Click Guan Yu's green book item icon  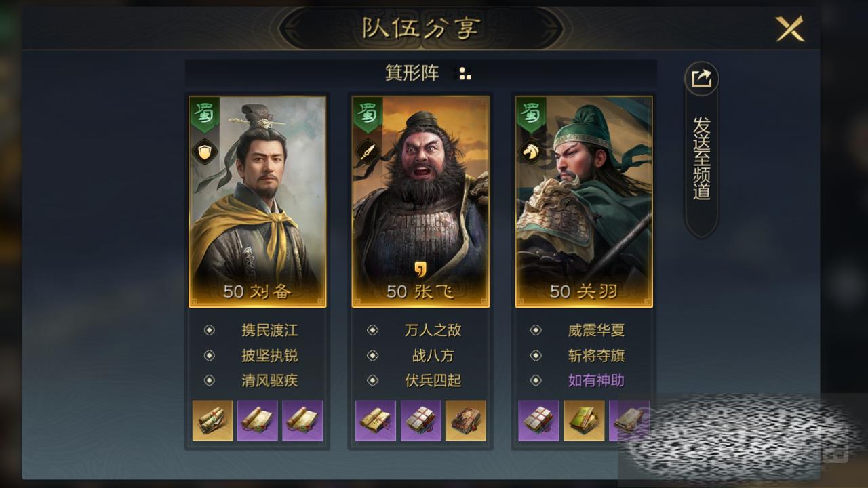[584, 420]
